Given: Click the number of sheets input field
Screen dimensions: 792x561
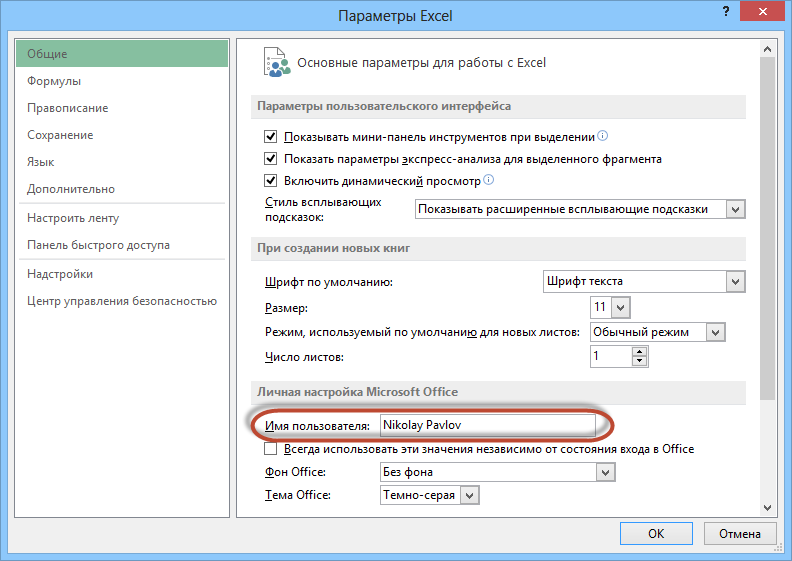Looking at the screenshot, I should click(611, 356).
